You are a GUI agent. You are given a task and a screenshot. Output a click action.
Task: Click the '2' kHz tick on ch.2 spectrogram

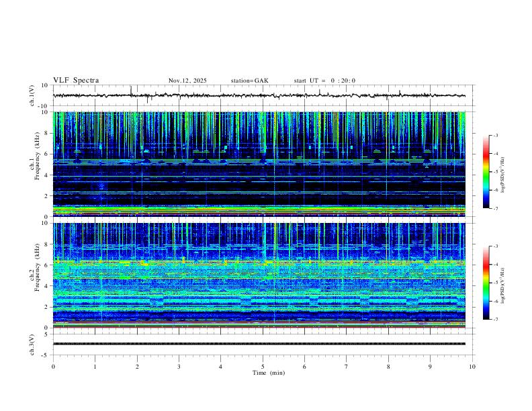click(47, 307)
